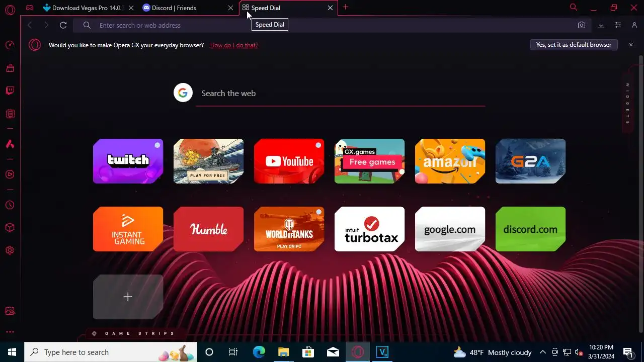The image size is (644, 362).
Task: Open the Opera GX main menu logo
Action: [10, 10]
